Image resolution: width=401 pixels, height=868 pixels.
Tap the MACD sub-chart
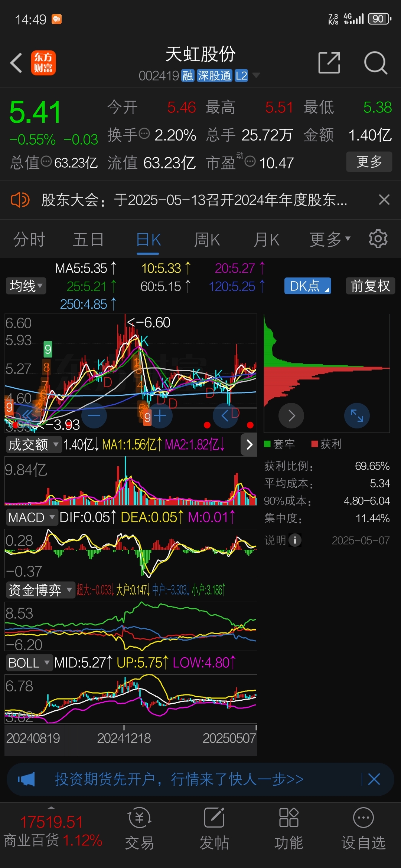pyautogui.click(x=131, y=553)
